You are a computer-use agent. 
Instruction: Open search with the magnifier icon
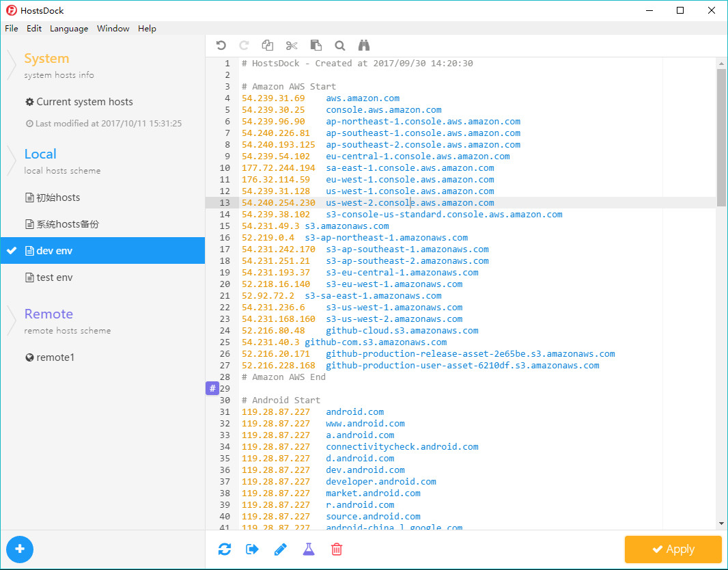click(339, 46)
